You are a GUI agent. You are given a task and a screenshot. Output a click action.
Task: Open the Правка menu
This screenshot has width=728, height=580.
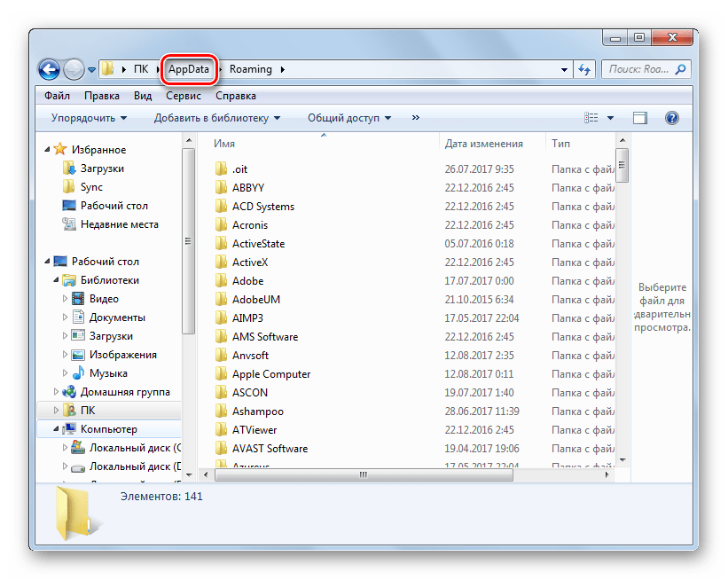click(x=102, y=96)
